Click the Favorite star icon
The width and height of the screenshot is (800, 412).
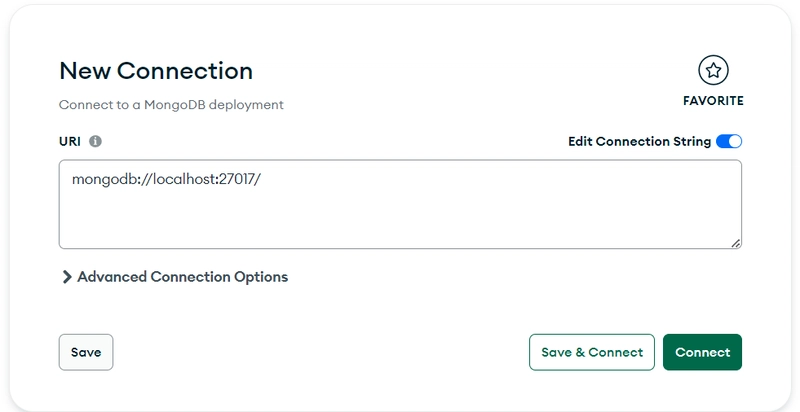tap(713, 70)
